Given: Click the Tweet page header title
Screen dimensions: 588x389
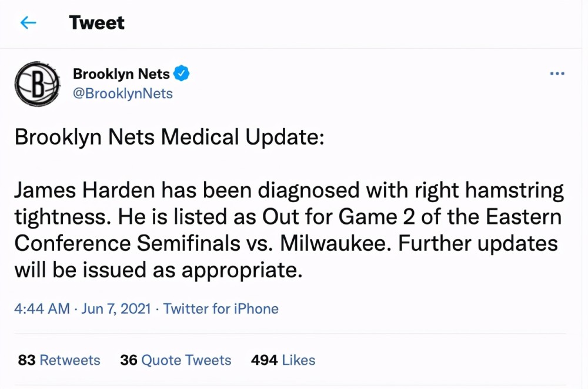Looking at the screenshot, I should point(97,23).
